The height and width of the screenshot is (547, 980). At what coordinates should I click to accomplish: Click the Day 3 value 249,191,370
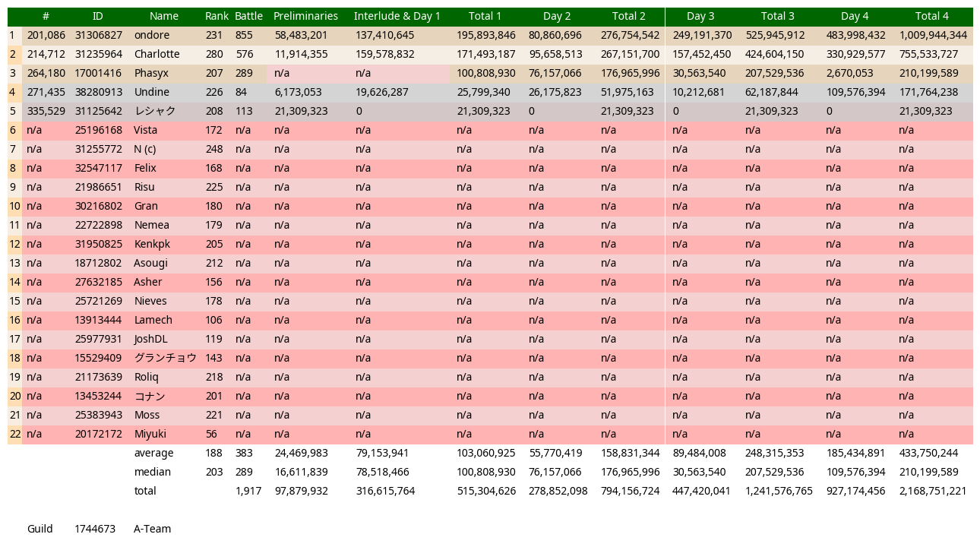[703, 35]
